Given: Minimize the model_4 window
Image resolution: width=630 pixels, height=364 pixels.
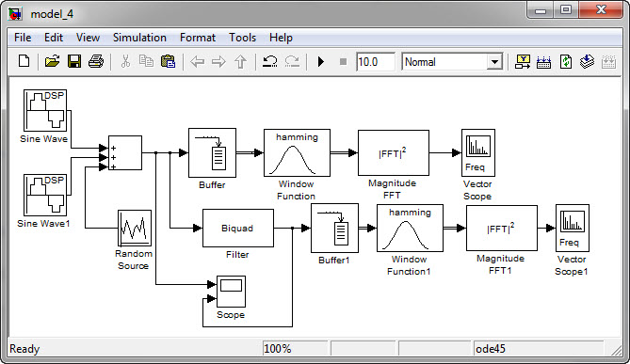Looking at the screenshot, I should click(541, 9).
